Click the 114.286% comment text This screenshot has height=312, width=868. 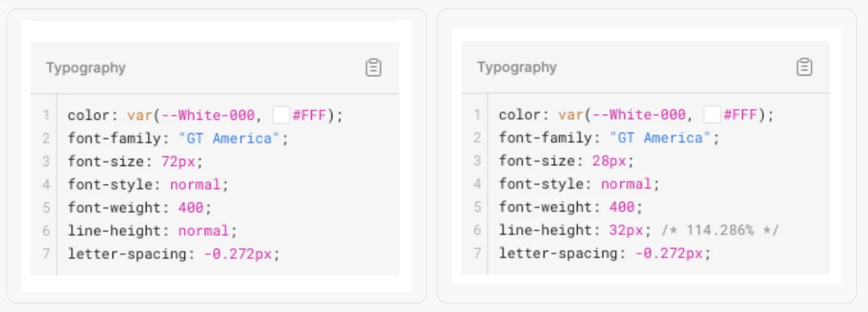720,230
